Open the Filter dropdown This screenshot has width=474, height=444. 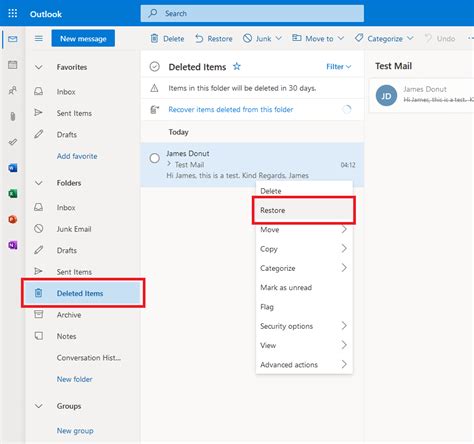point(339,67)
